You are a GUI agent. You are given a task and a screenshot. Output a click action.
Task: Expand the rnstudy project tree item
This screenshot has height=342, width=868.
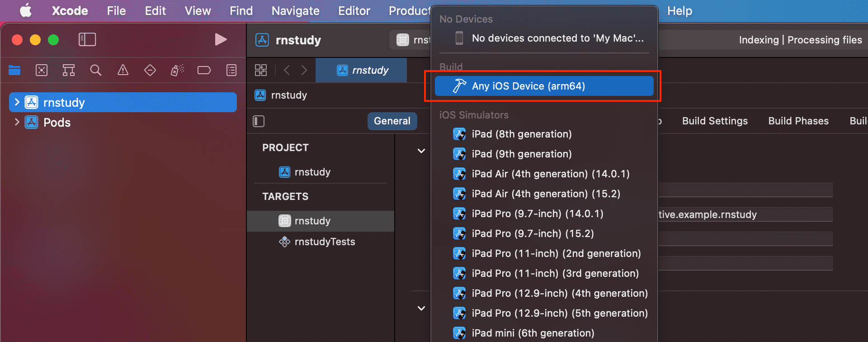[x=17, y=102]
